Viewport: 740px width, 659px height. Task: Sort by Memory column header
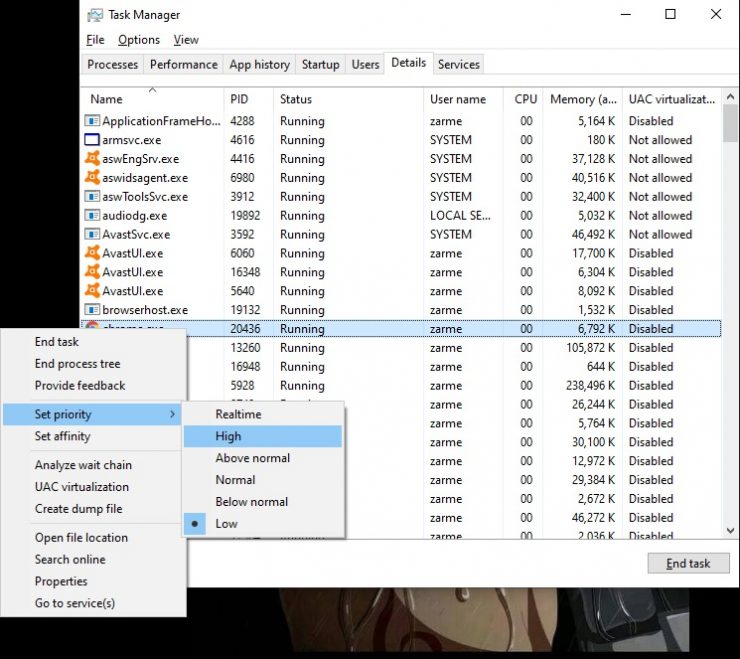(582, 99)
